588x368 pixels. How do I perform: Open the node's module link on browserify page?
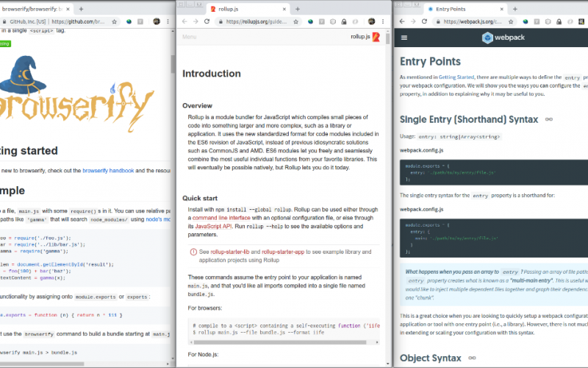coord(158,219)
